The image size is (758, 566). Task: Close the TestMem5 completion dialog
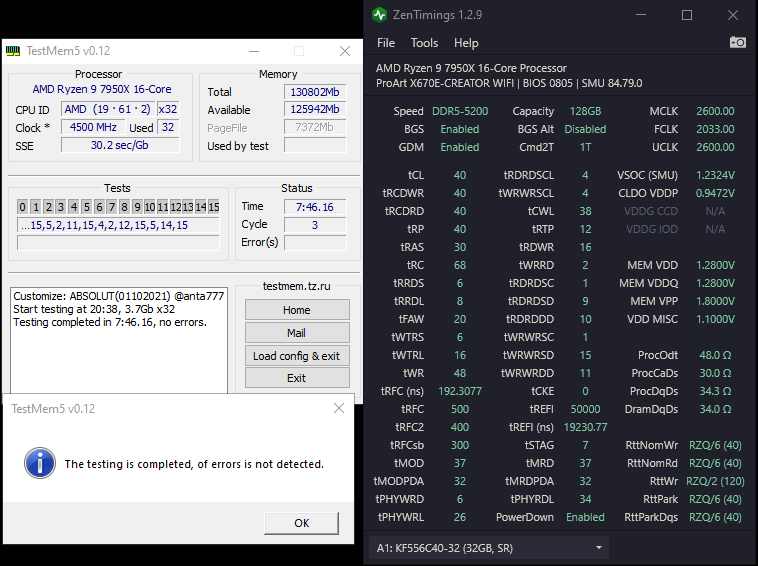click(x=339, y=408)
